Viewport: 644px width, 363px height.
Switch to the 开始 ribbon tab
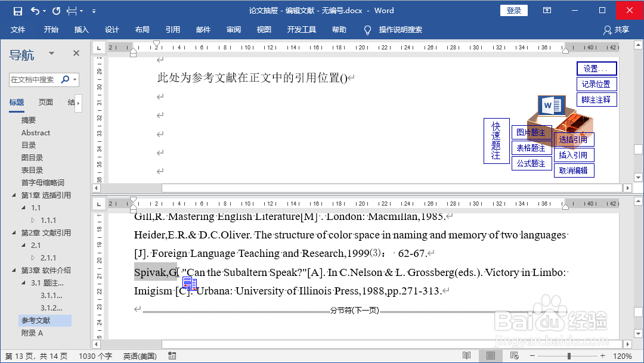coord(51,30)
